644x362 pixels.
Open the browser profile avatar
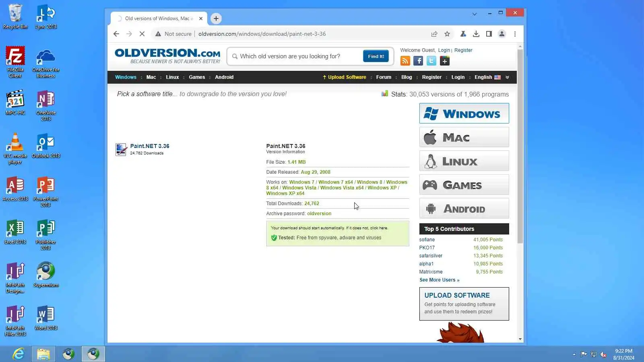(x=502, y=34)
